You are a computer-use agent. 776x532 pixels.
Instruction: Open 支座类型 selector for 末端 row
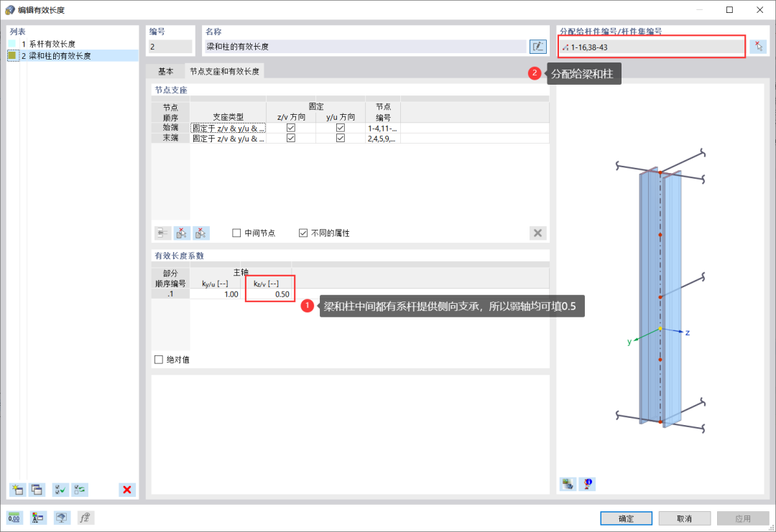[x=228, y=139]
